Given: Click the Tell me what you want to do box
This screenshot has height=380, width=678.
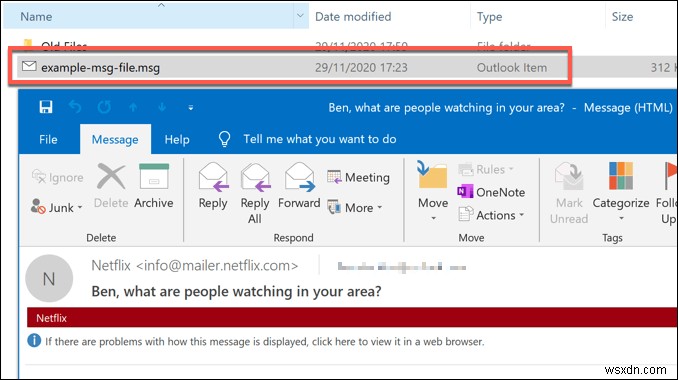Looking at the screenshot, I should tap(320, 139).
